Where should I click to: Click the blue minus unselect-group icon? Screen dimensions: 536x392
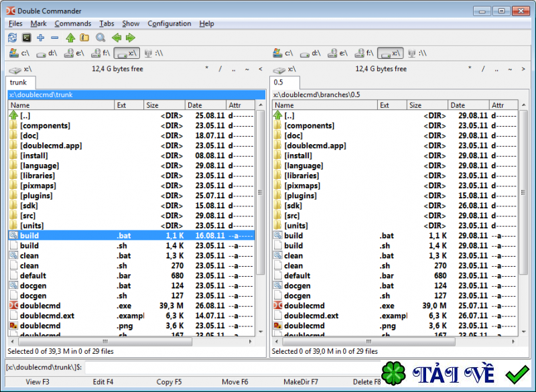coord(55,38)
